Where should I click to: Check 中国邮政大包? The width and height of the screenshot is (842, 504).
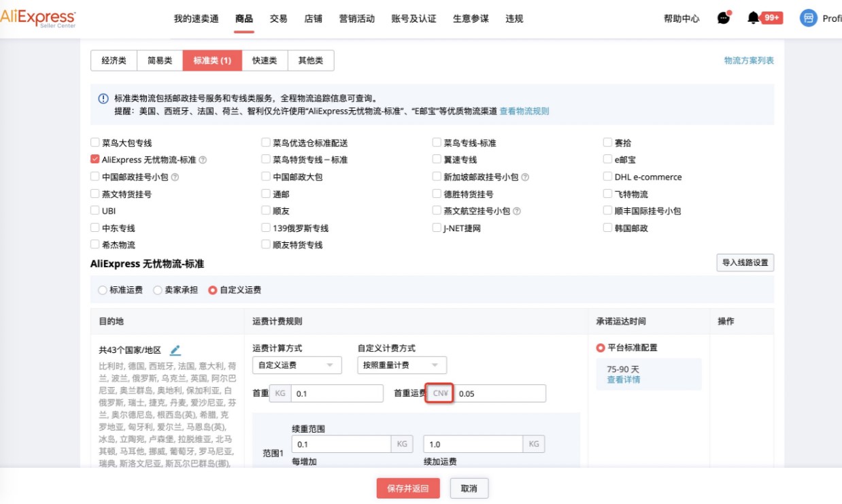coord(266,177)
